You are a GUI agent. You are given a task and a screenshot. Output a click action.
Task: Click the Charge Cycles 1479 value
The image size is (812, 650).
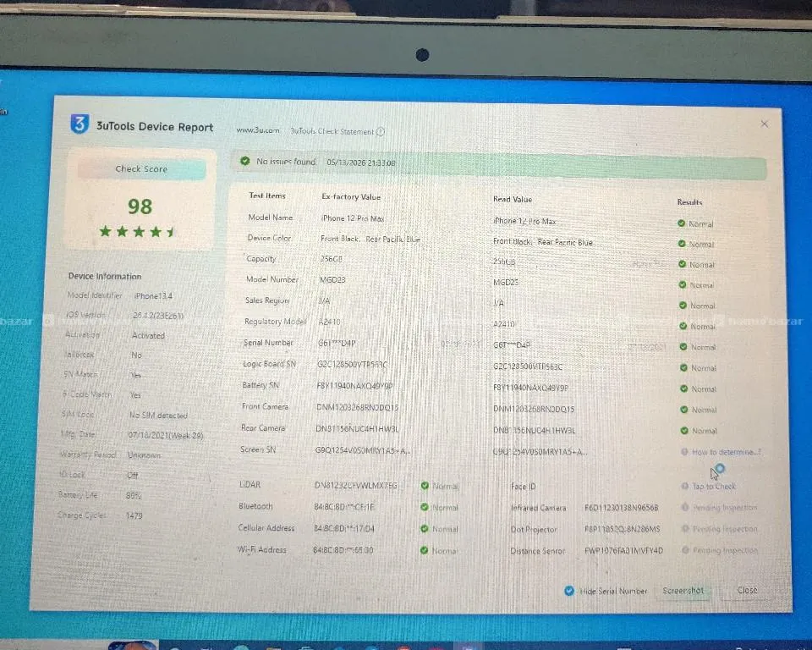[x=134, y=515]
